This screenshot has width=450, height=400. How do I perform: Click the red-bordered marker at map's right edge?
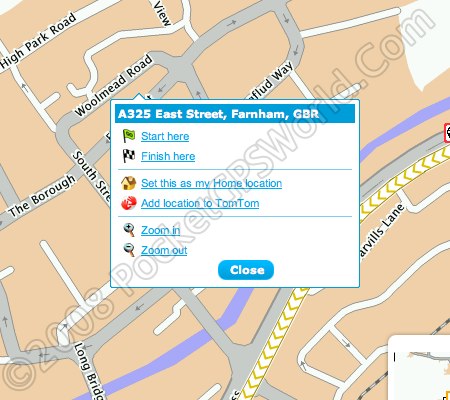447,133
